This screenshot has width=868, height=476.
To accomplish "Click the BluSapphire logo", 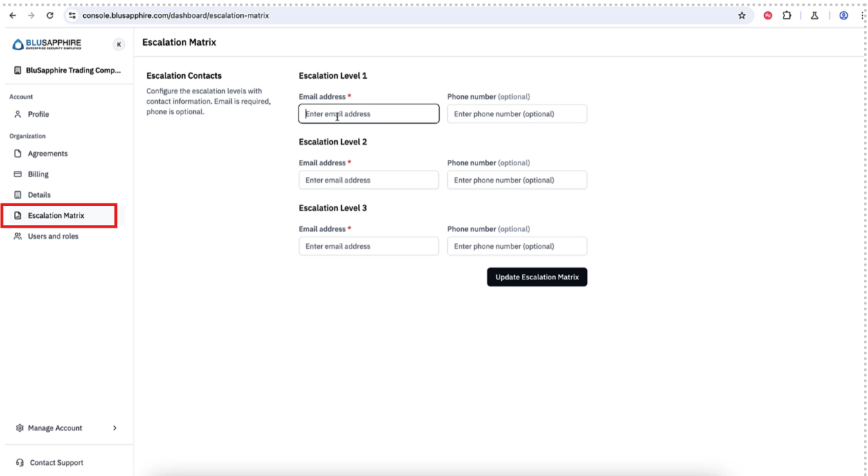I will point(46,44).
